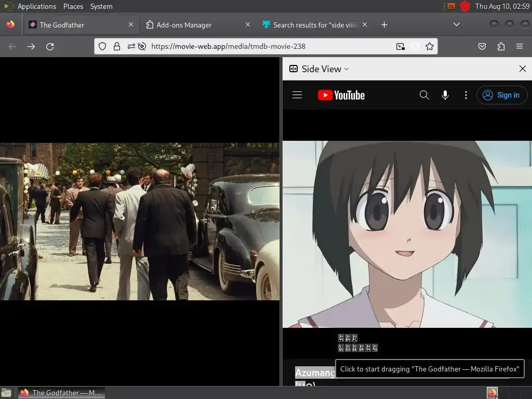The image size is (532, 399).
Task: Close the Search results tab
Action: (x=364, y=25)
